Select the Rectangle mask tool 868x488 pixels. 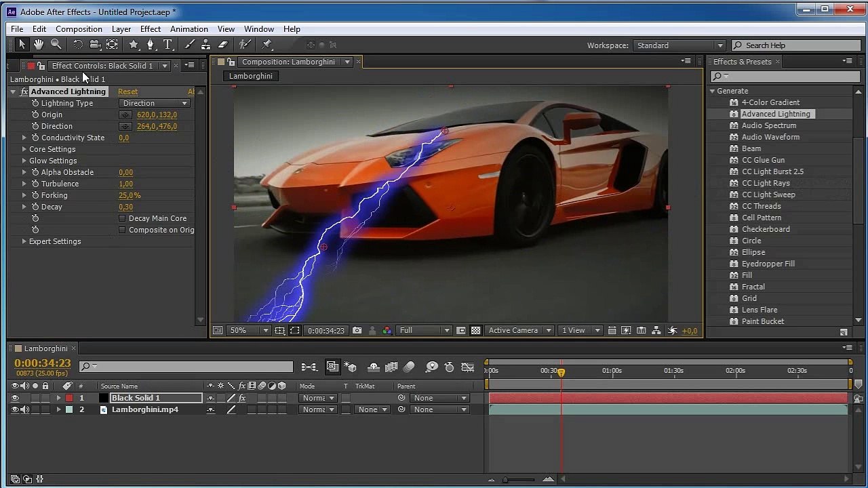[134, 45]
